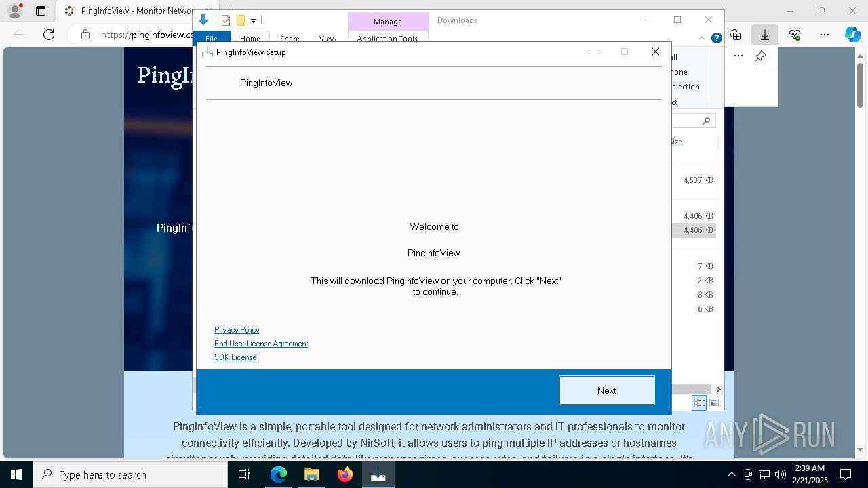The width and height of the screenshot is (868, 488).
Task: Click the Manage contextual tab header
Action: pyautogui.click(x=388, y=22)
